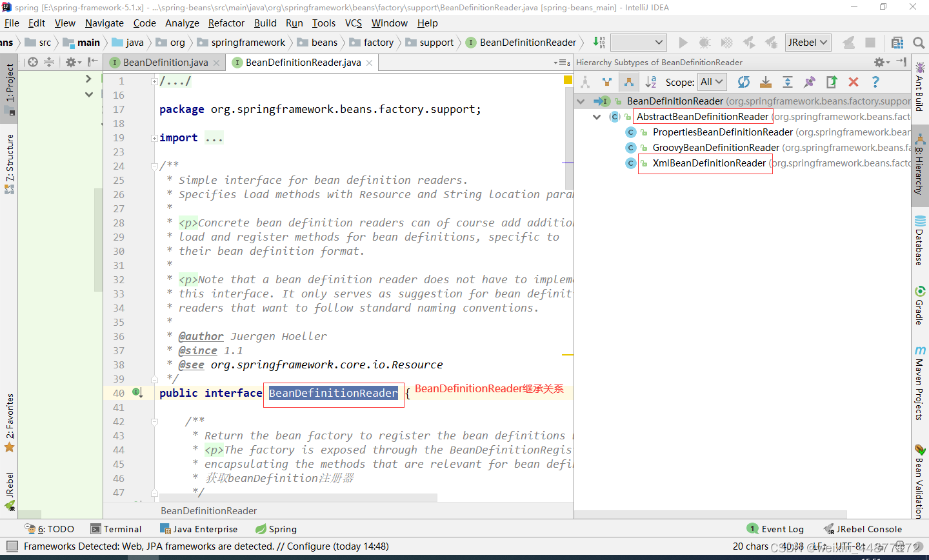Open the Event Log
This screenshot has height=560, width=929.
click(x=775, y=529)
